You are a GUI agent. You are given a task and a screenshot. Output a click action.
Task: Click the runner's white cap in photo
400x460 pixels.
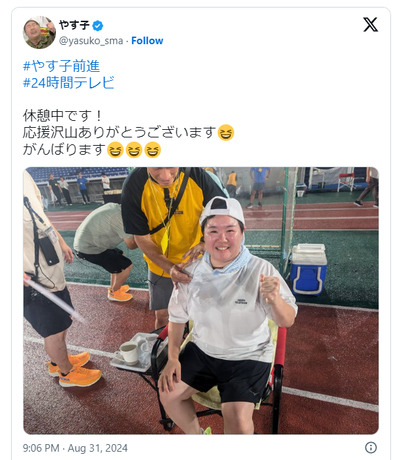(223, 209)
